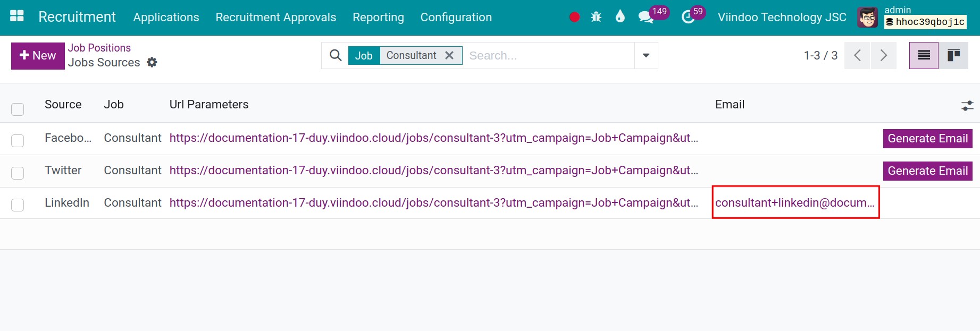Click the Recruitment app title

[77, 17]
